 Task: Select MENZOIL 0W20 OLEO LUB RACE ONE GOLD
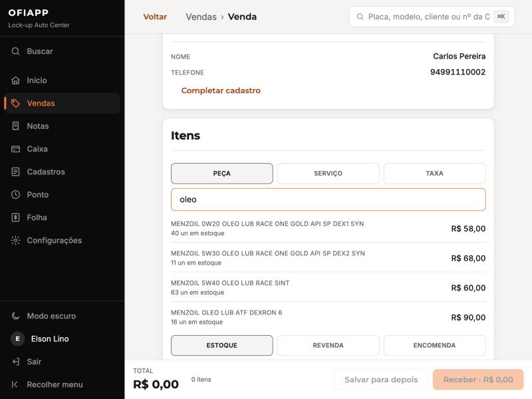click(x=328, y=228)
